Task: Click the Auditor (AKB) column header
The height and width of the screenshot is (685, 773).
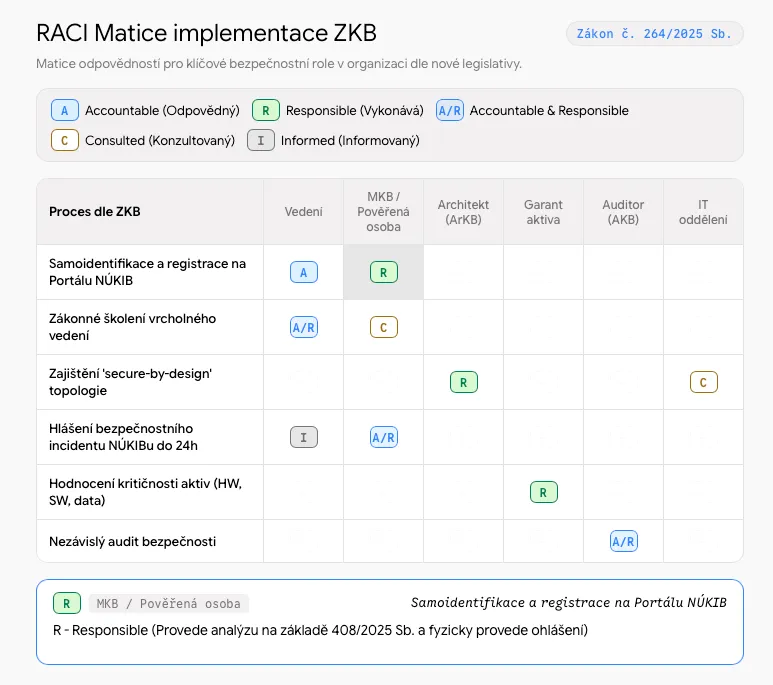Action: click(x=623, y=212)
